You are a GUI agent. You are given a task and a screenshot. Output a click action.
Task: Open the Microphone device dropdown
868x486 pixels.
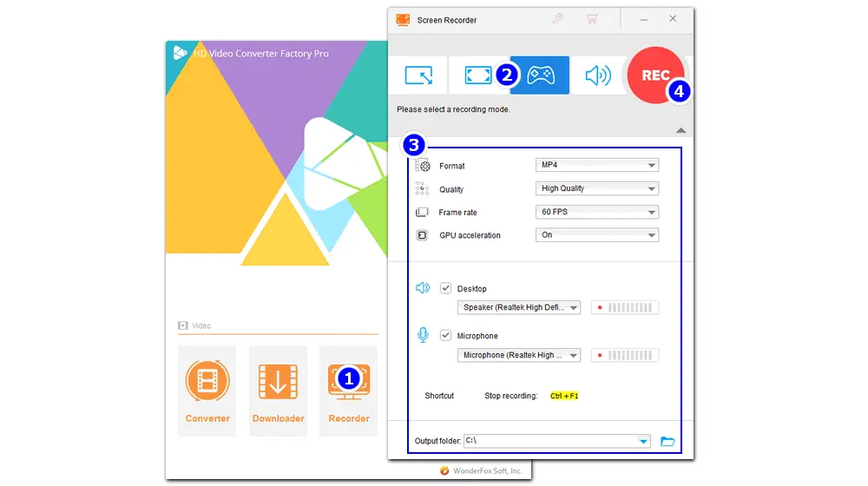pyautogui.click(x=519, y=355)
